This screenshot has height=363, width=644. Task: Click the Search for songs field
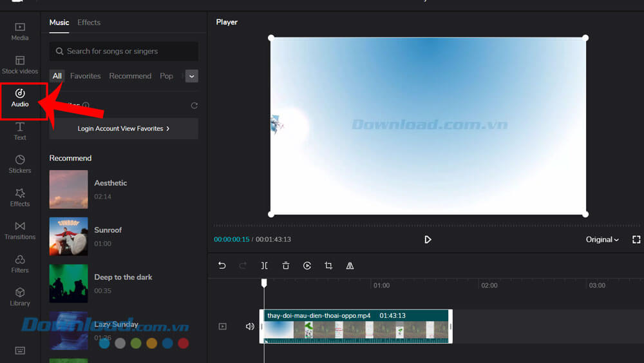[x=124, y=51]
